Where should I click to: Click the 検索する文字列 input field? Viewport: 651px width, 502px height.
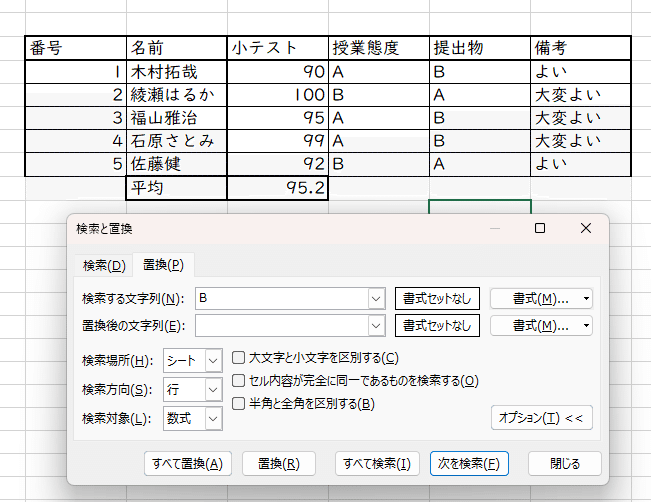(x=282, y=299)
